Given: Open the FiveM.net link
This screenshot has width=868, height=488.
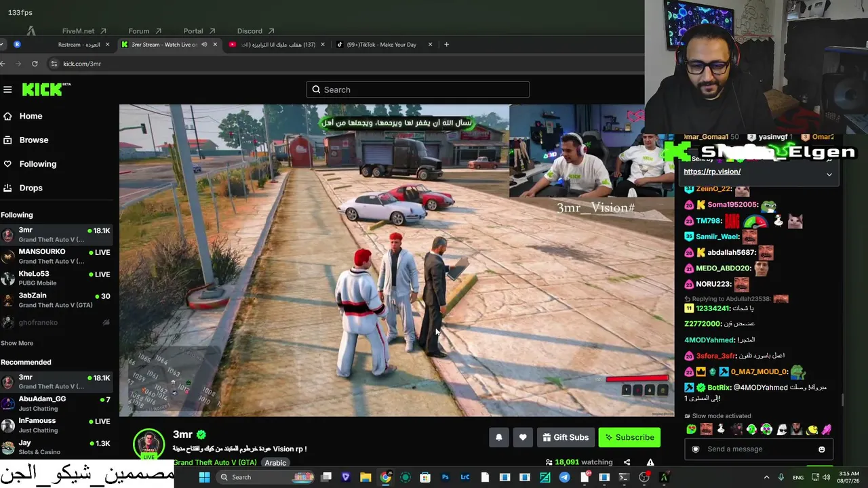Looking at the screenshot, I should pyautogui.click(x=84, y=31).
